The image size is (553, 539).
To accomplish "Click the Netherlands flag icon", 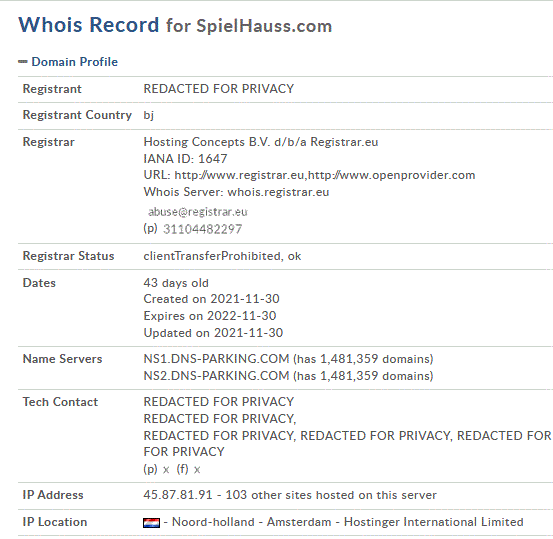I will pos(151,522).
